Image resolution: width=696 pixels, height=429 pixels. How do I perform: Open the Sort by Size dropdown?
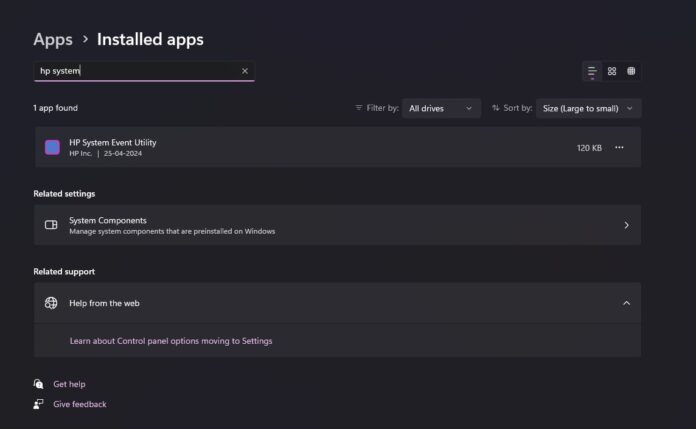587,108
